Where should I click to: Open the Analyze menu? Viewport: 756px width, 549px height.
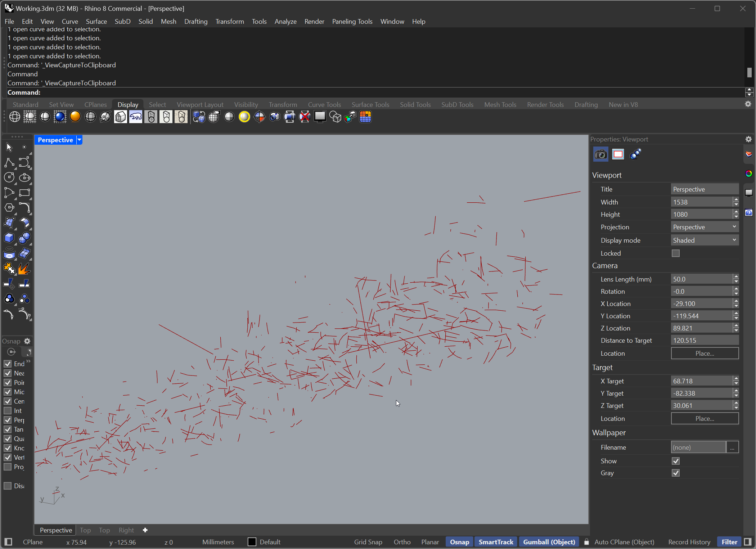point(285,22)
